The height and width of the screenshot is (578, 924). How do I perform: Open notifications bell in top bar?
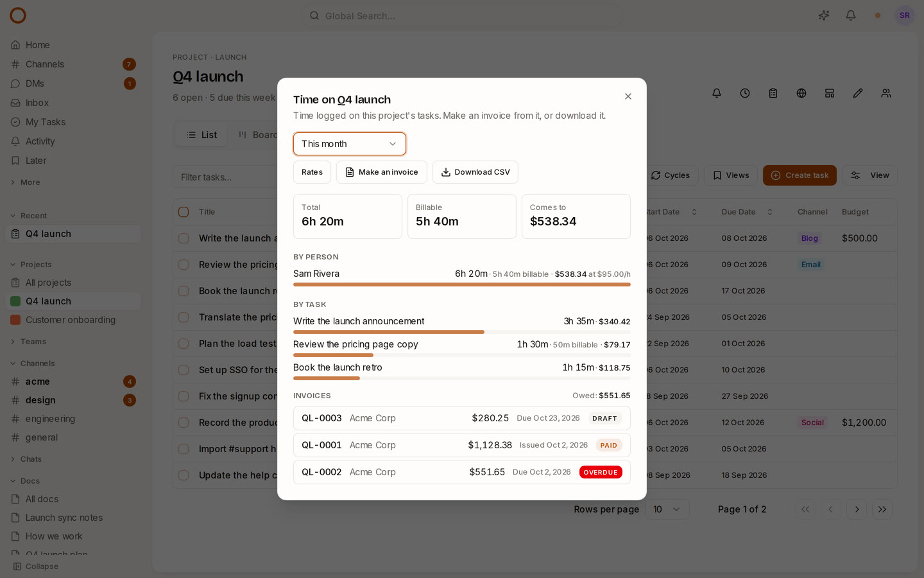(851, 15)
